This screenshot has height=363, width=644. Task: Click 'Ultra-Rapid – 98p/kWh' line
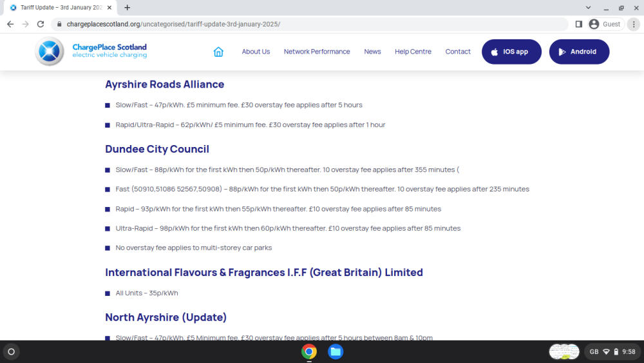click(x=288, y=228)
